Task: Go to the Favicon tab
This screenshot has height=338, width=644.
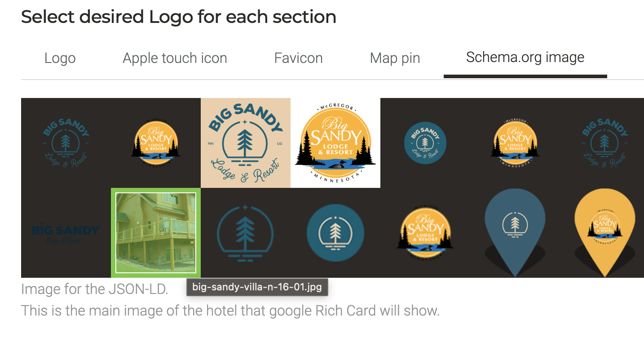Action: [x=298, y=58]
